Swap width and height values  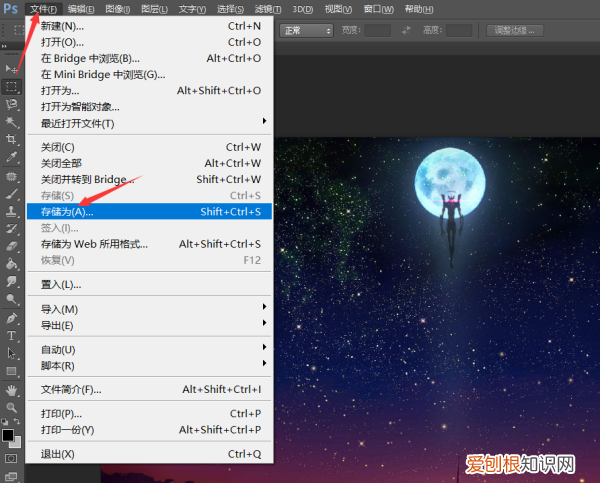pyautogui.click(x=405, y=31)
